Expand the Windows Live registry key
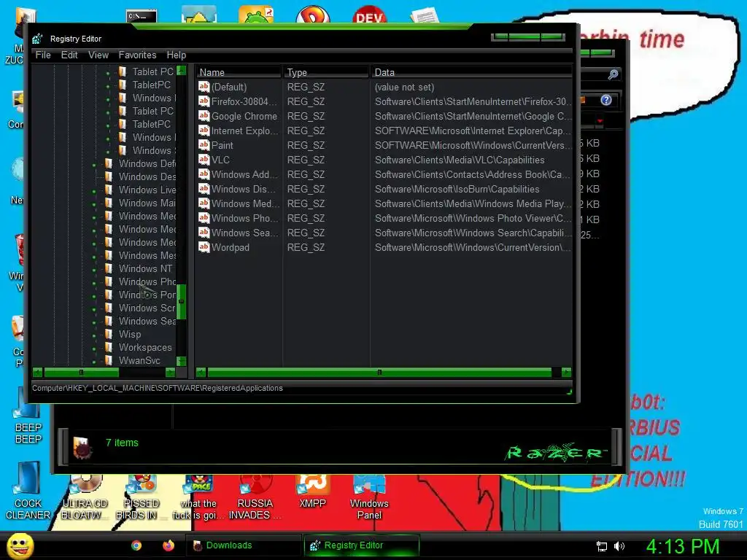Image resolution: width=747 pixels, height=560 pixels. [x=94, y=191]
